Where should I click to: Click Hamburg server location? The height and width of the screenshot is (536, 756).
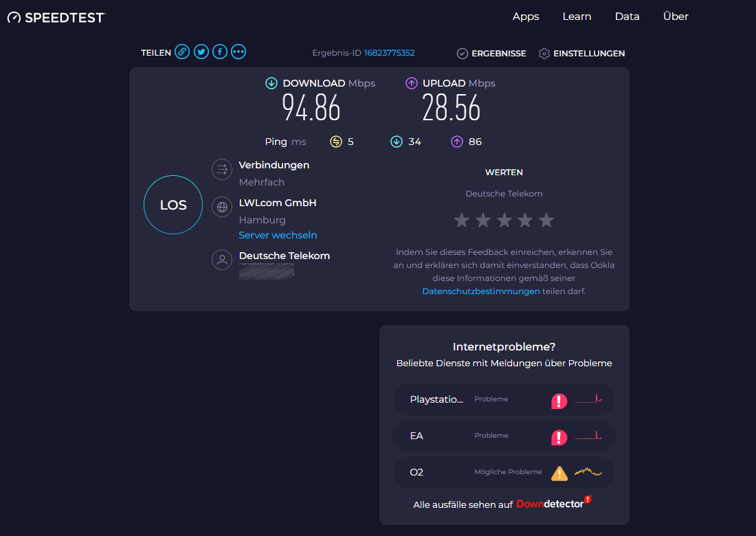point(263,221)
